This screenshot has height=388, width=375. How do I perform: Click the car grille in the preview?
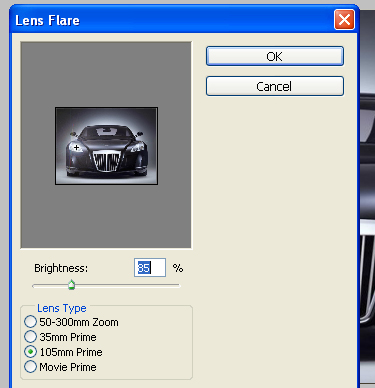(x=106, y=161)
